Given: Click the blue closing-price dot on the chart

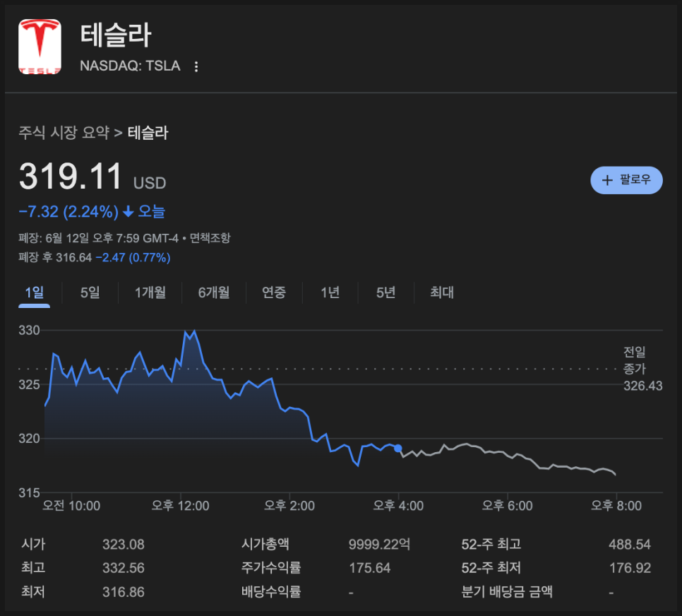Looking at the screenshot, I should (397, 448).
